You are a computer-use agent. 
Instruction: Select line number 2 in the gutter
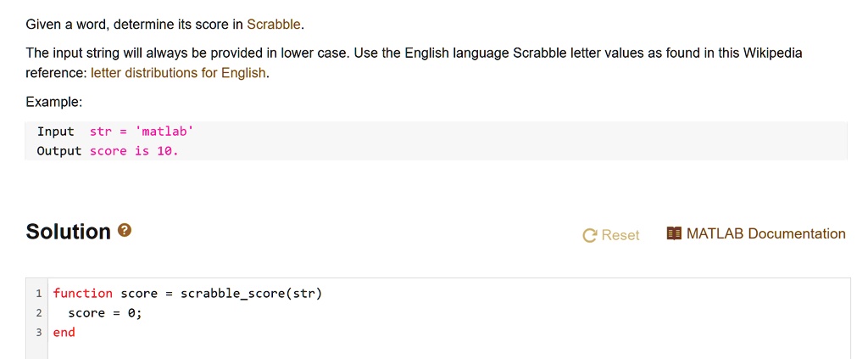39,313
